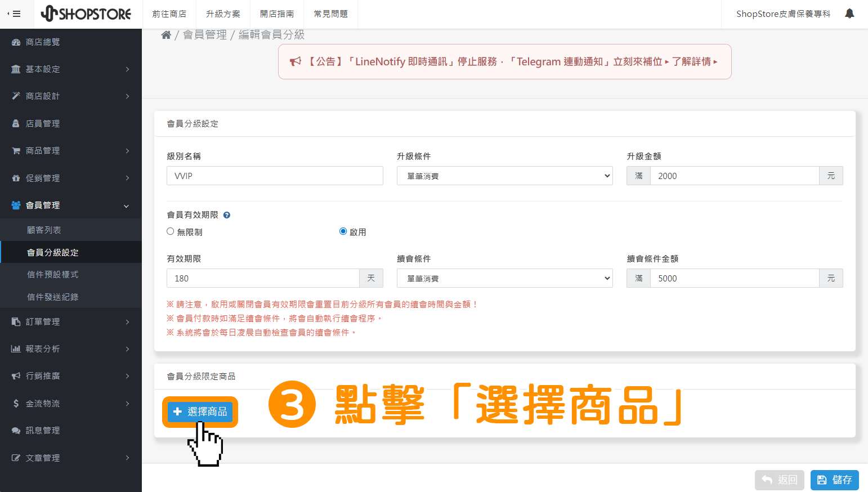Viewport: 868px width, 492px height.
Task: Click 了解詳情 announcement link
Action: (x=695, y=61)
